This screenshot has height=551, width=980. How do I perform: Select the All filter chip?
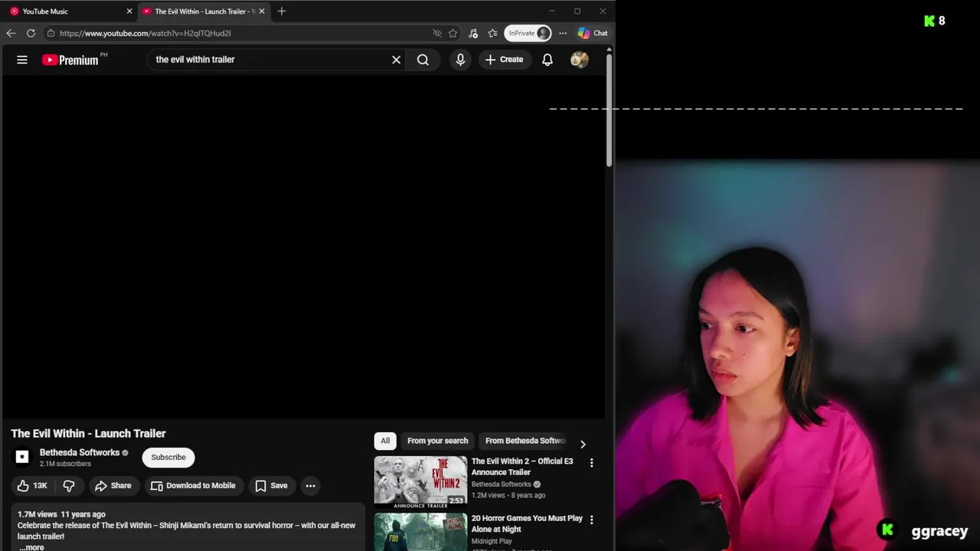point(385,441)
